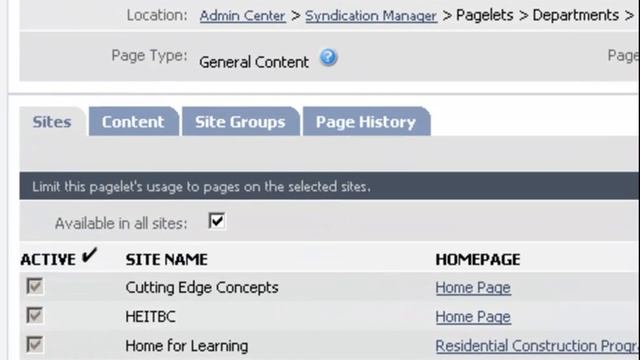Click the General Content page type value

click(254, 62)
